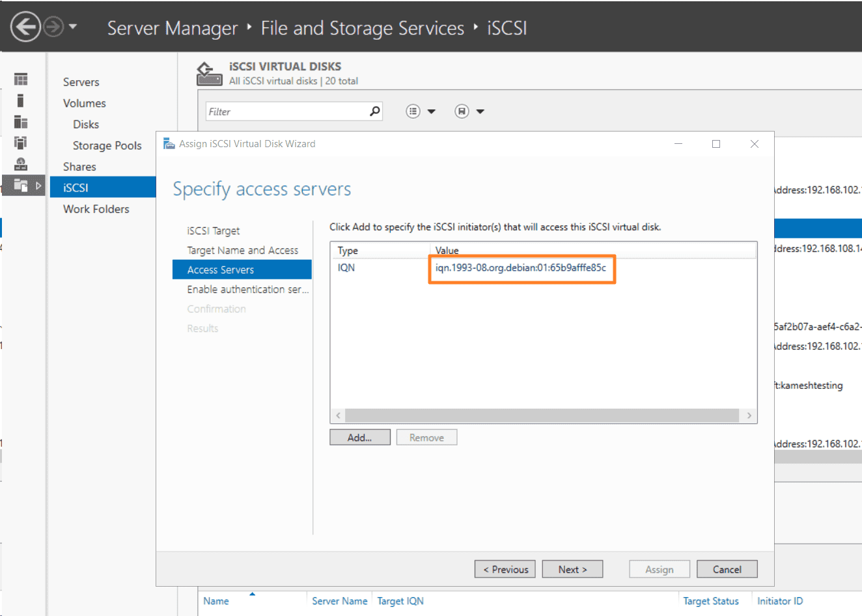Click the Remove button
Viewport: 862px width, 616px height.
pos(427,438)
